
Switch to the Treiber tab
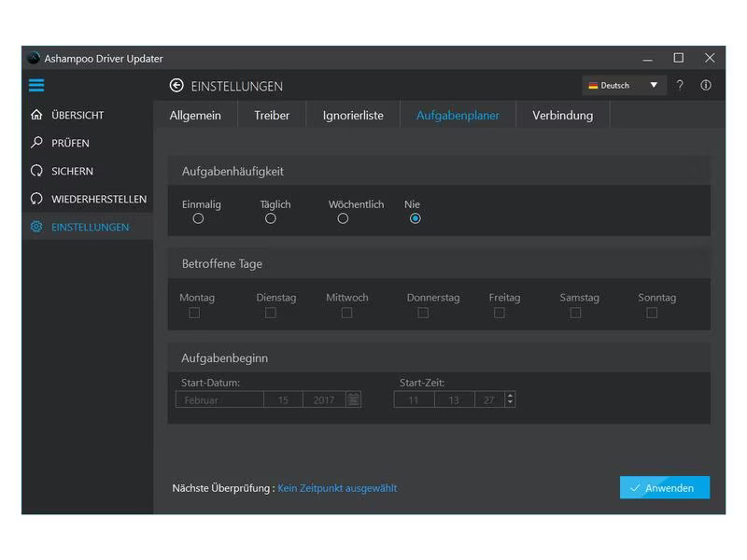tap(272, 115)
